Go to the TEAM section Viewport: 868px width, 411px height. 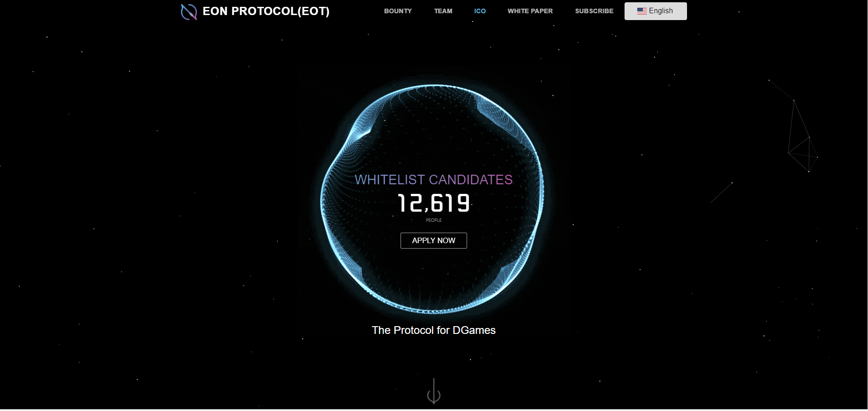pos(443,11)
